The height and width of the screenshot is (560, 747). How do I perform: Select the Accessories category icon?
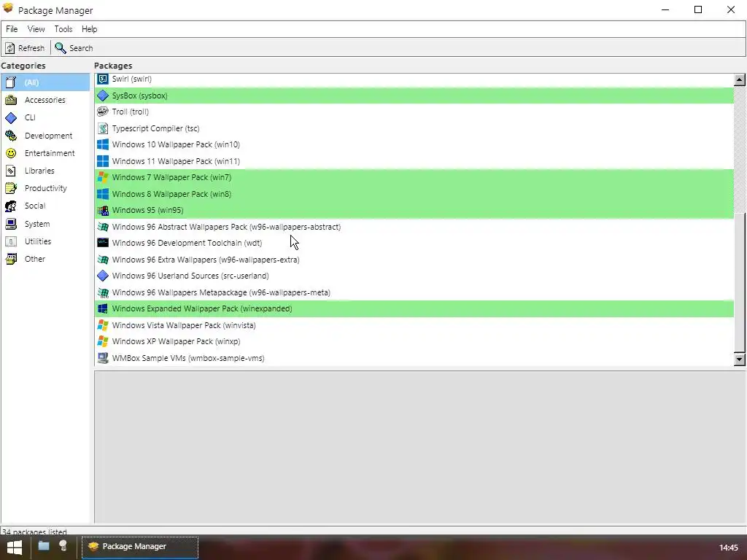pyautogui.click(x=11, y=100)
